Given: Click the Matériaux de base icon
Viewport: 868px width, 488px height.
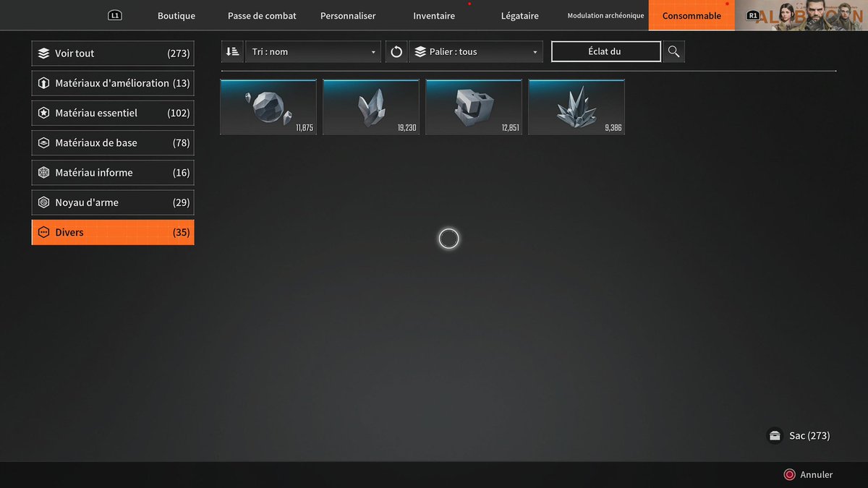Looking at the screenshot, I should (x=43, y=143).
